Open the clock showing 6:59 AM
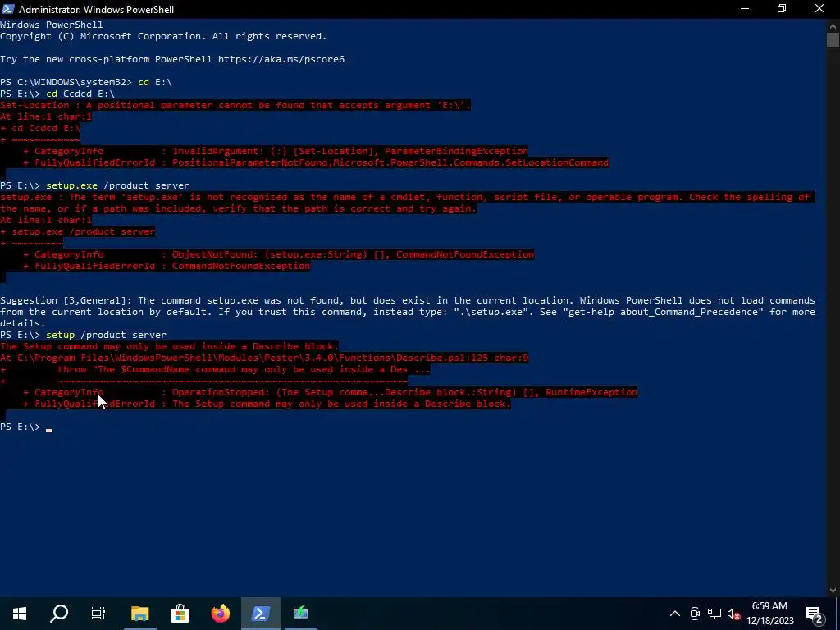 click(x=770, y=614)
